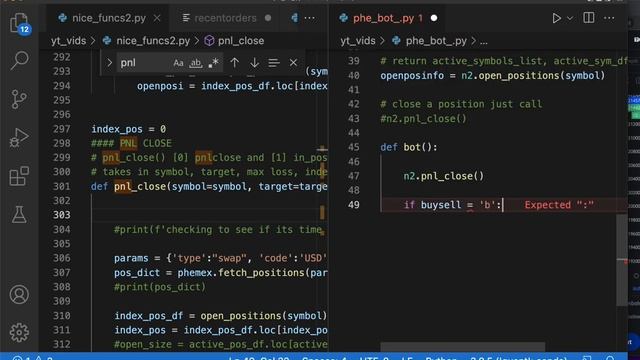
Task: Open the Run and Debug view
Action: tap(19, 138)
